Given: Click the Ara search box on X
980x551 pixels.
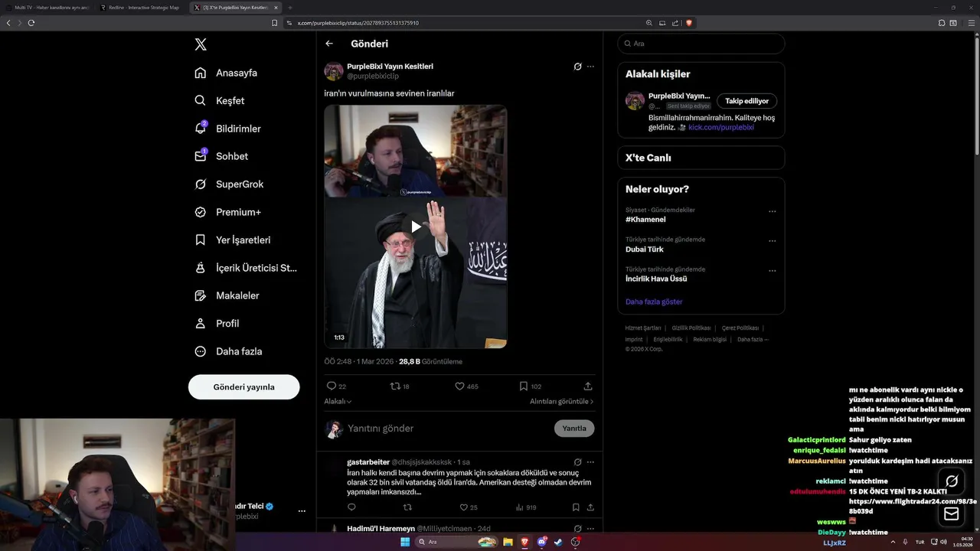Looking at the screenshot, I should pos(701,44).
